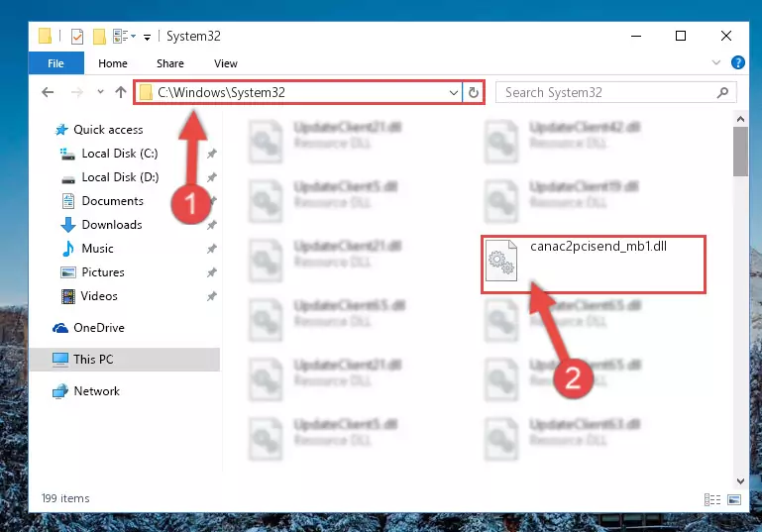The image size is (762, 532).
Task: Go forward with the right arrow
Action: 76,92
